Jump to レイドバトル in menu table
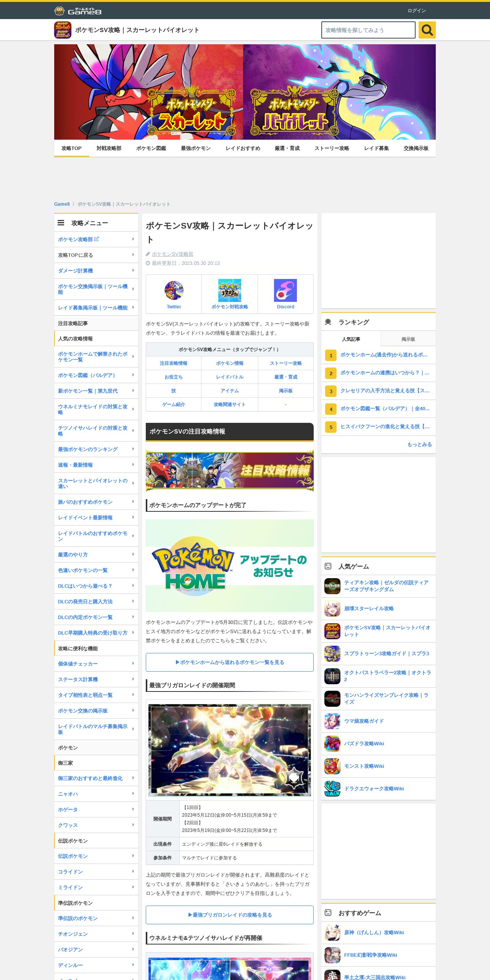 click(230, 377)
